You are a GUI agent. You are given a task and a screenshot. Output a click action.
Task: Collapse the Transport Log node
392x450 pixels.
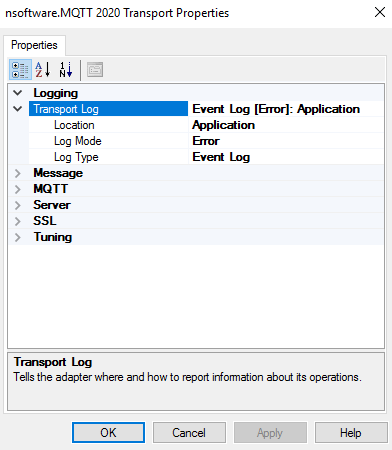pos(18,109)
